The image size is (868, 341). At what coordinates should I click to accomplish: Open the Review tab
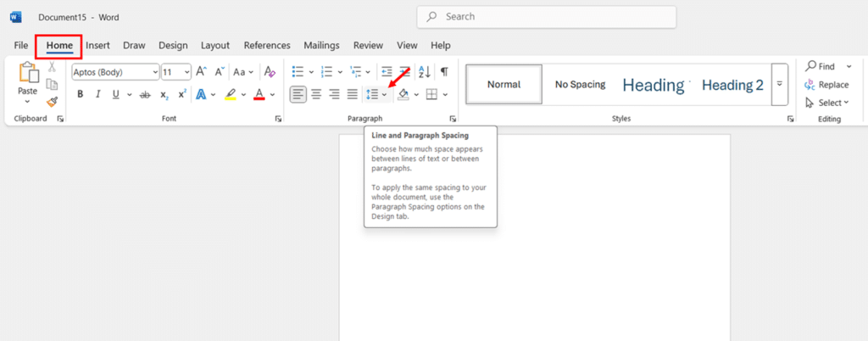(x=368, y=46)
